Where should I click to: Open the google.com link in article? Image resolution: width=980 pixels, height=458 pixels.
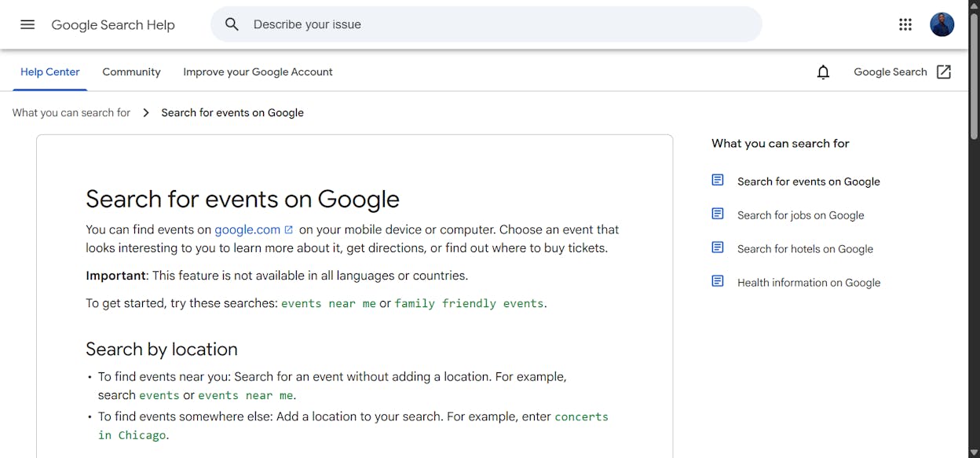pos(247,229)
